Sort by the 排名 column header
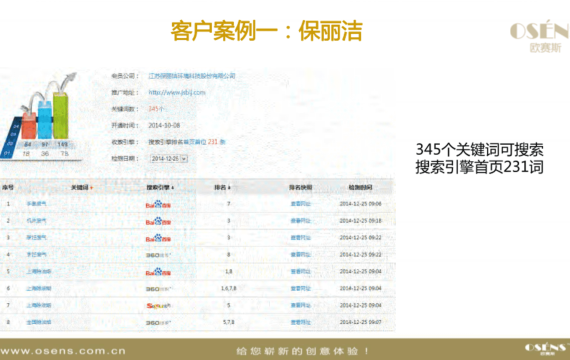This screenshot has height=360, width=570. 222,187
